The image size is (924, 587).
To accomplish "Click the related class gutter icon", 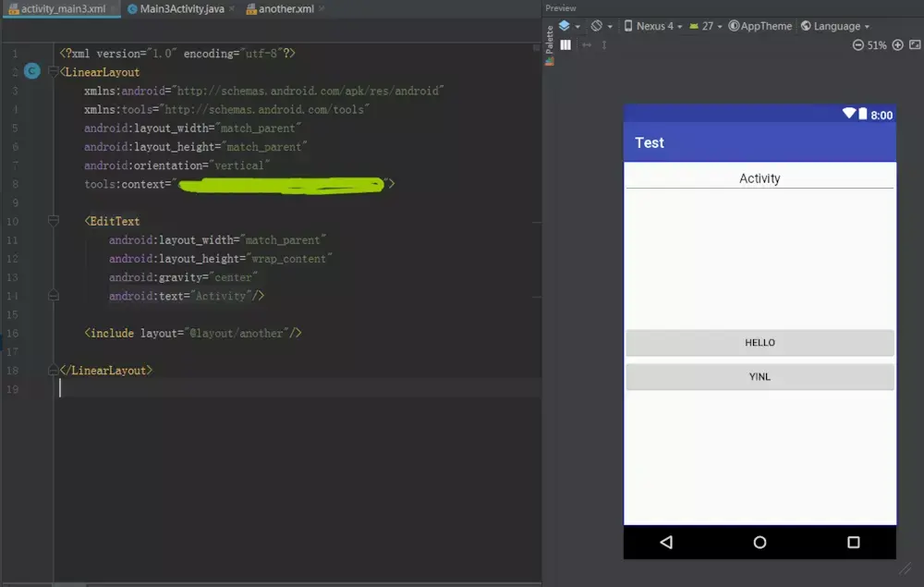I will [x=31, y=71].
